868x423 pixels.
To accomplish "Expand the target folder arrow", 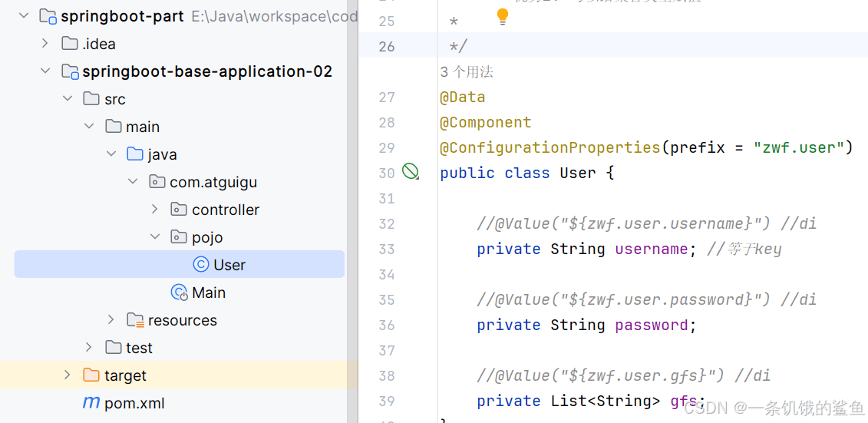I will [67, 375].
